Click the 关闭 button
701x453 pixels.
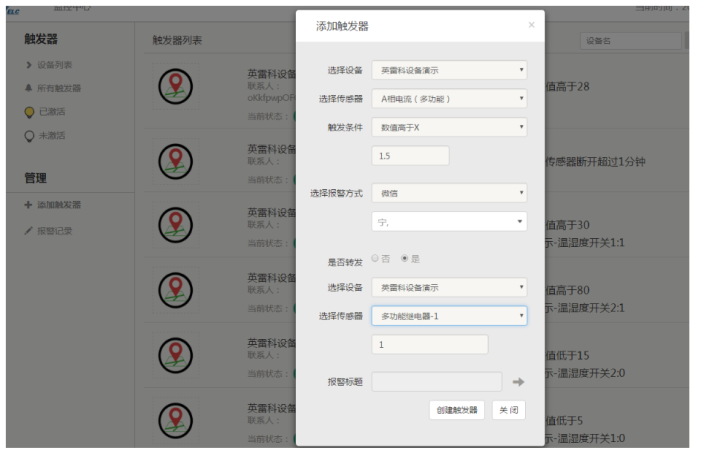point(508,410)
